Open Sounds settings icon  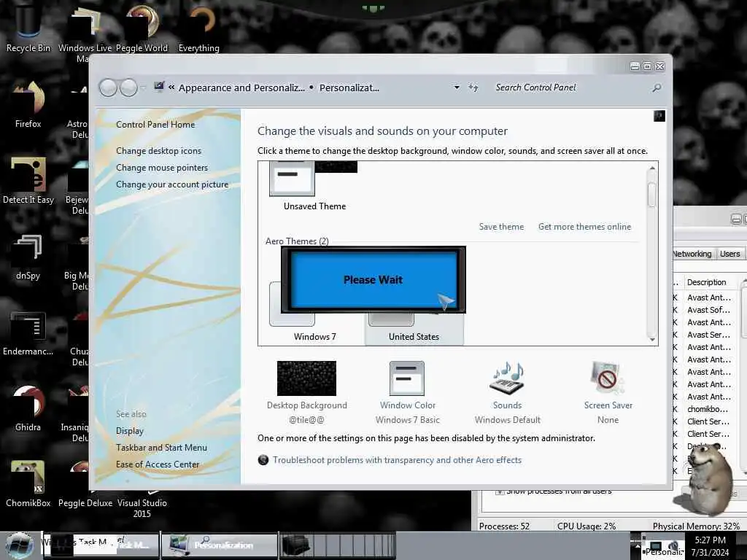pos(507,378)
